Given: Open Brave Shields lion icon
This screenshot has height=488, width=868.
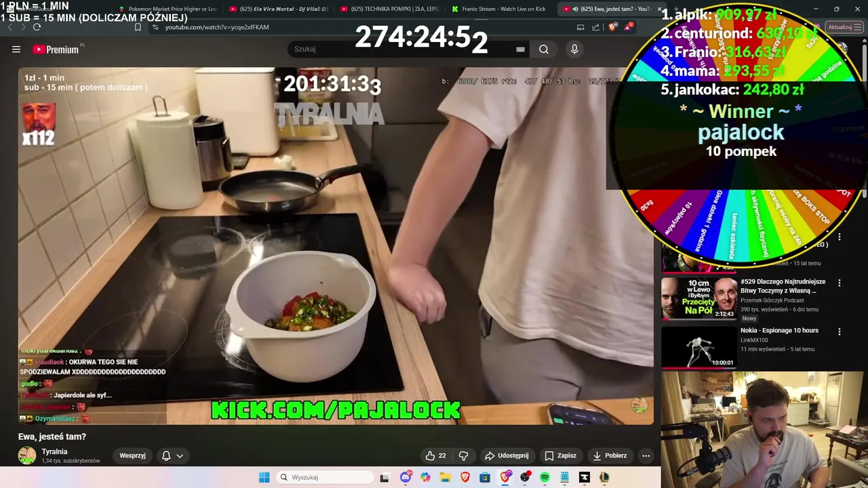Looking at the screenshot, I should [612, 27].
